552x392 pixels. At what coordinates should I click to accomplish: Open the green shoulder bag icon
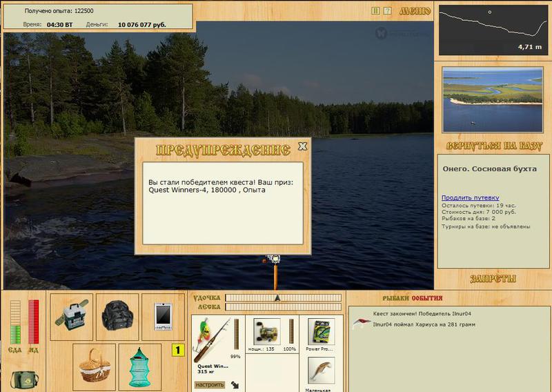coord(25,380)
